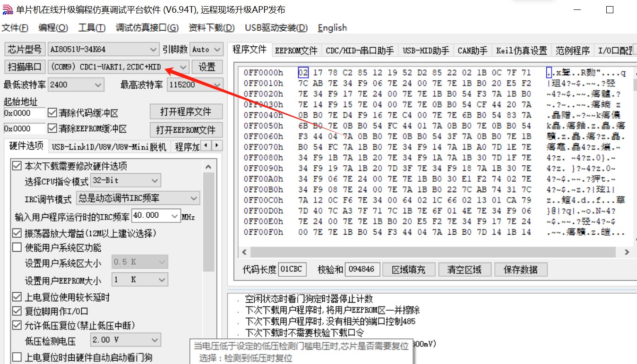Screen dimensions: 637x364
Task: Select the USB-HID助手 tab
Action: (426, 51)
